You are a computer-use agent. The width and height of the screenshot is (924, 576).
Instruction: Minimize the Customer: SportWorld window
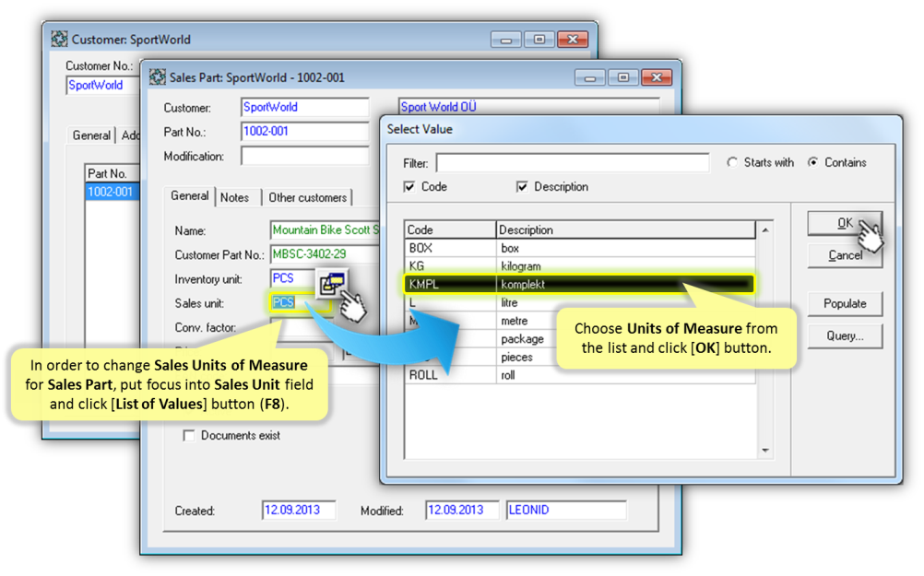(x=505, y=40)
